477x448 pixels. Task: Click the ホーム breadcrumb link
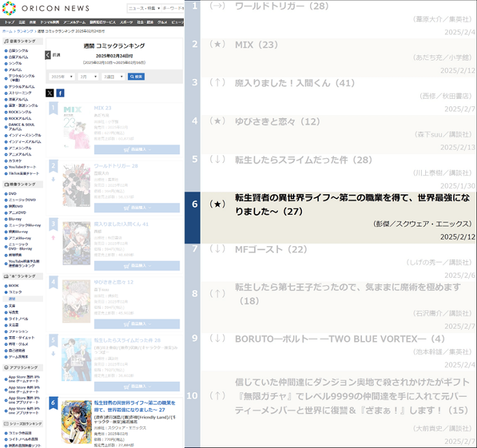(x=7, y=31)
